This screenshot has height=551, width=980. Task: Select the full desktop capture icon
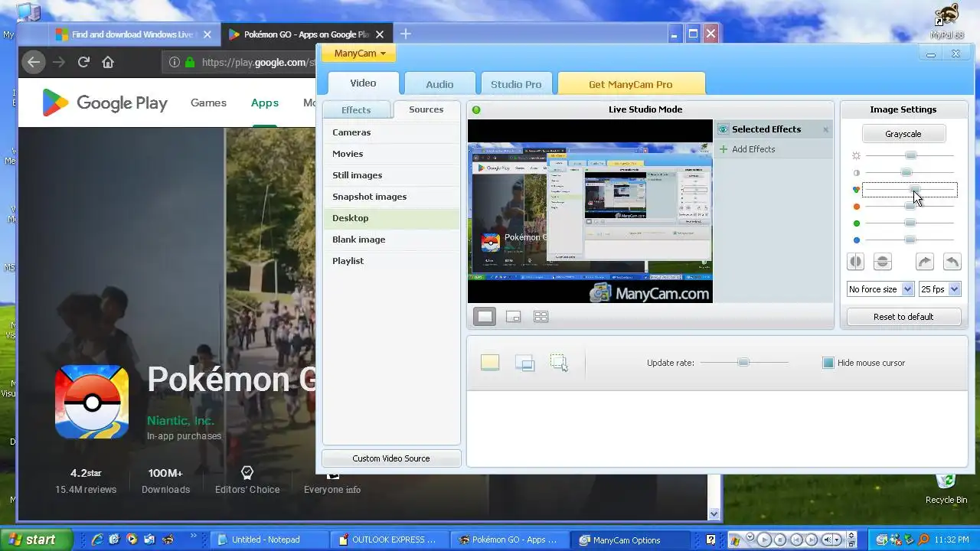point(490,363)
